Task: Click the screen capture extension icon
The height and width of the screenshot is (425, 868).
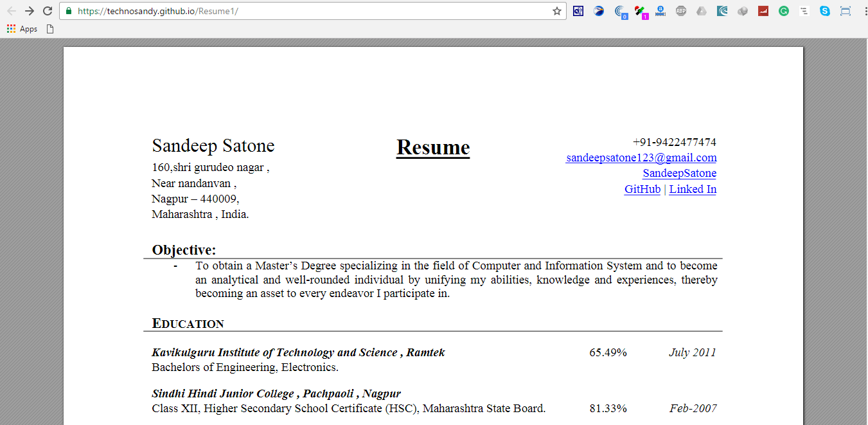Action: click(x=845, y=11)
